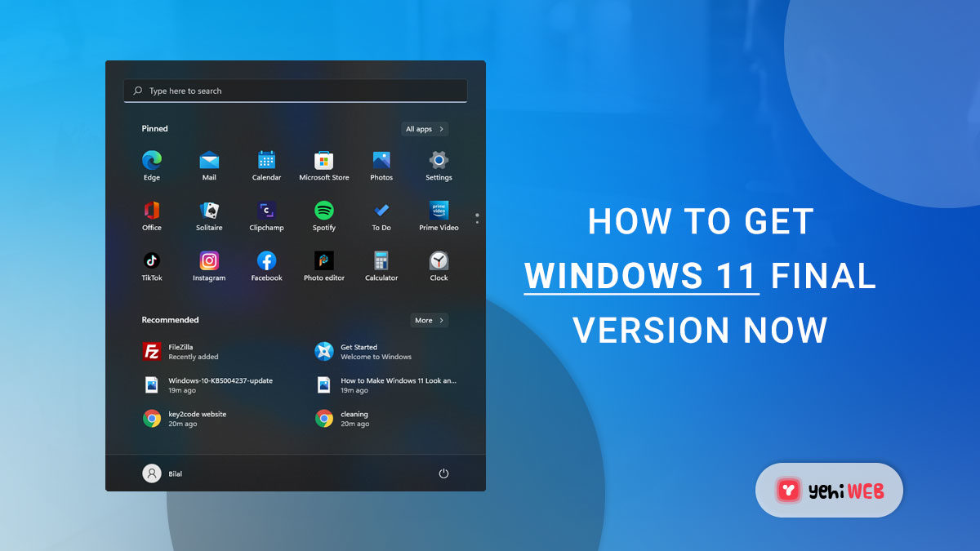Click the Type here to search field
980x551 pixels.
(x=295, y=91)
